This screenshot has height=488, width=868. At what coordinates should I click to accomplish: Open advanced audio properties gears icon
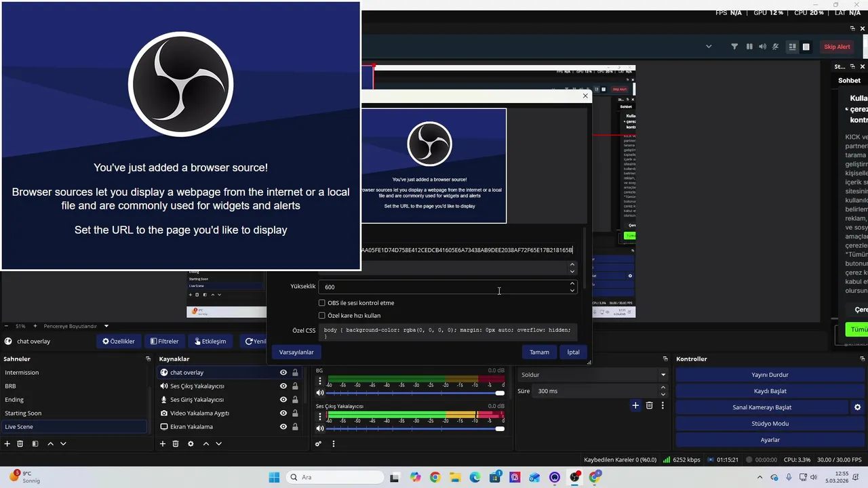[x=318, y=444]
